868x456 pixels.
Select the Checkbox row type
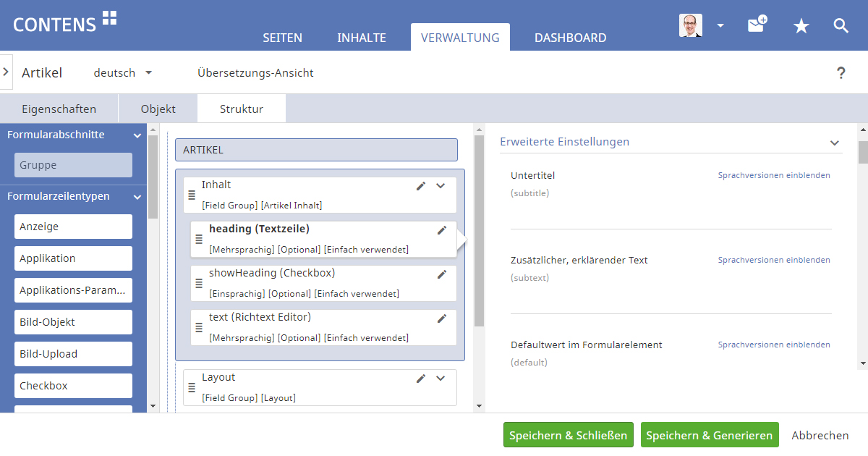pyautogui.click(x=73, y=386)
